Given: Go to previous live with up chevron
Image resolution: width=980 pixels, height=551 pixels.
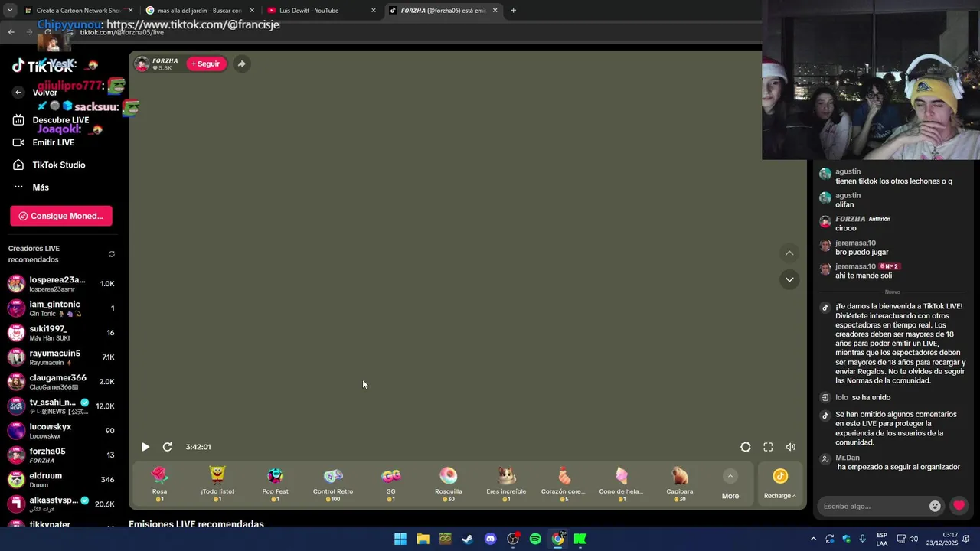Looking at the screenshot, I should (x=789, y=253).
